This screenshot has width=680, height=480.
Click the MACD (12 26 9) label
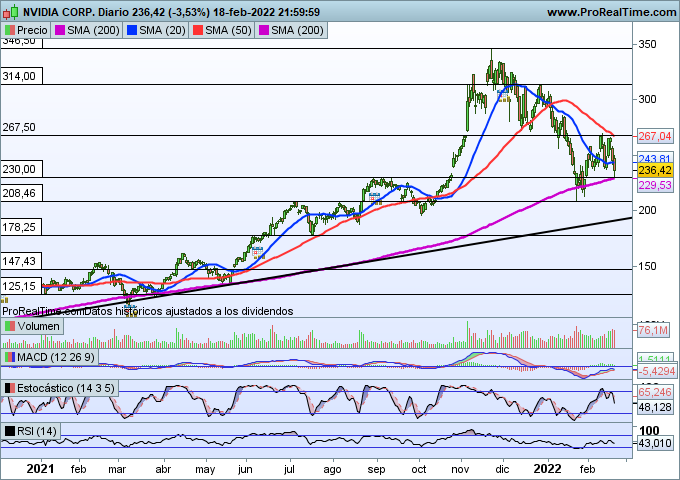[x=56, y=357]
